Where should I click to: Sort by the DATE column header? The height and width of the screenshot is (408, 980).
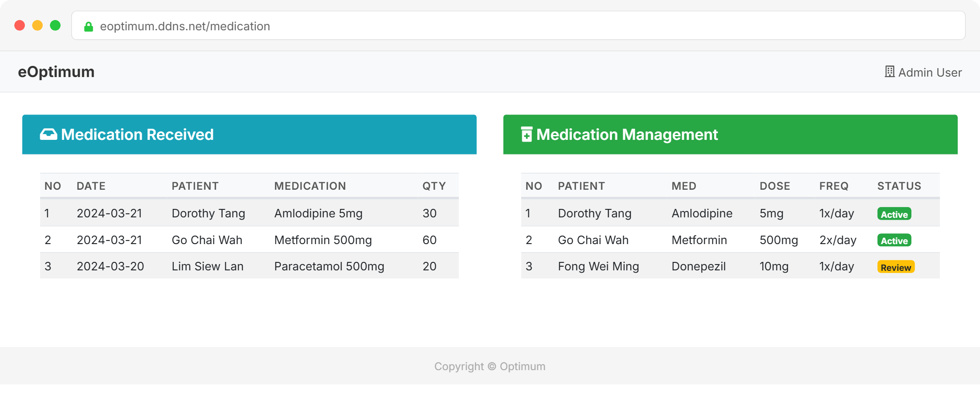pos(91,186)
